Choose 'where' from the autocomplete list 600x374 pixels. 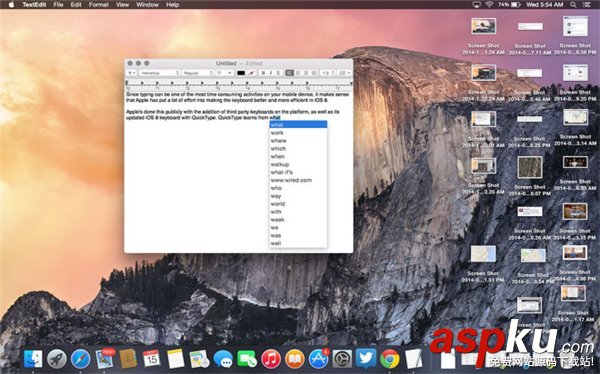coord(298,140)
